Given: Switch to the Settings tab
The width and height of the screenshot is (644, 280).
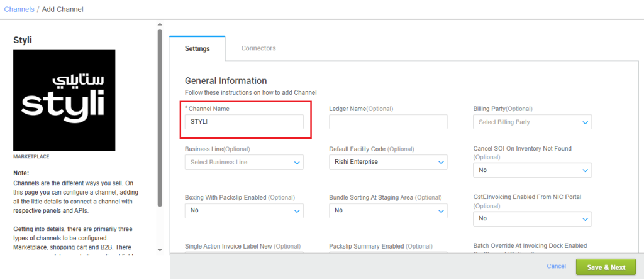Looking at the screenshot, I should coord(197,48).
